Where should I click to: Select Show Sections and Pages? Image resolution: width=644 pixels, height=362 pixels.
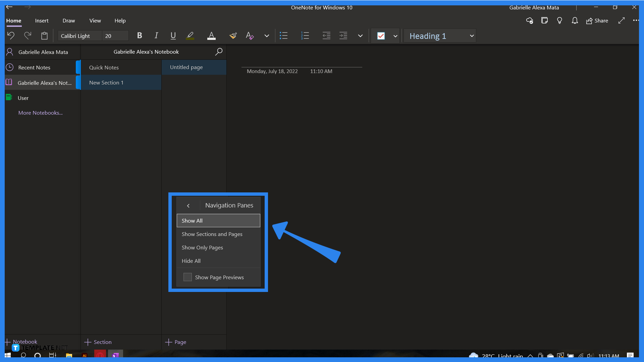[x=212, y=234]
